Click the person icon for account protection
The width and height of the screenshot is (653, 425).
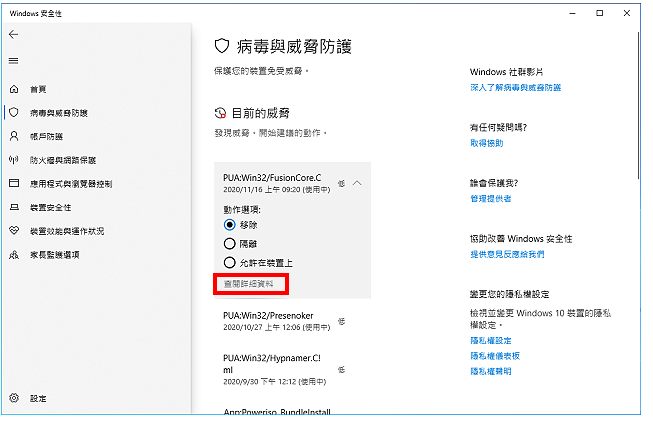point(14,136)
